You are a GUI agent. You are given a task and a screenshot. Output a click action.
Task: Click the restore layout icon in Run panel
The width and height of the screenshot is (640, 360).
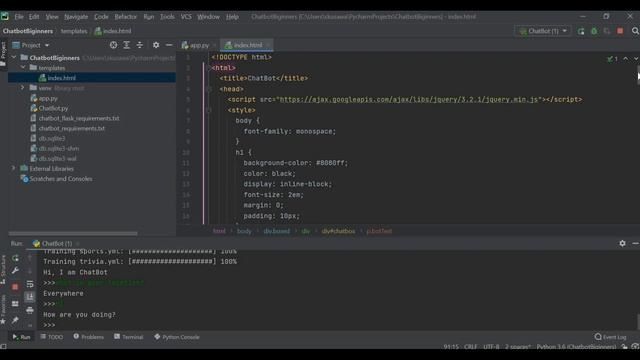[15, 304]
